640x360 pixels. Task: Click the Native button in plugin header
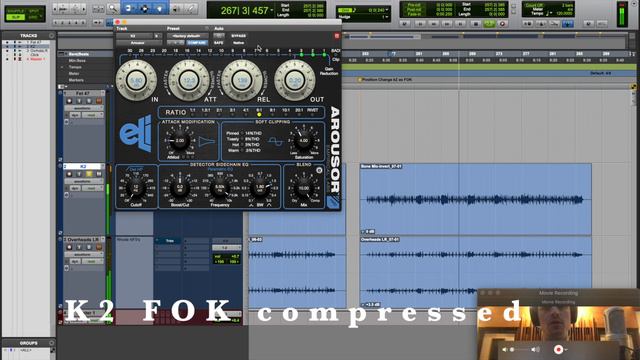tap(238, 42)
